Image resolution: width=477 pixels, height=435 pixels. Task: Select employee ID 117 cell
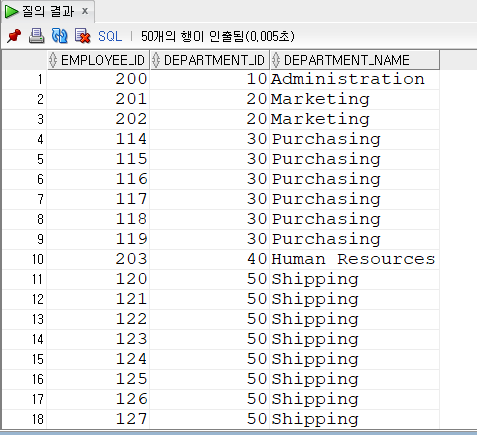pos(98,199)
